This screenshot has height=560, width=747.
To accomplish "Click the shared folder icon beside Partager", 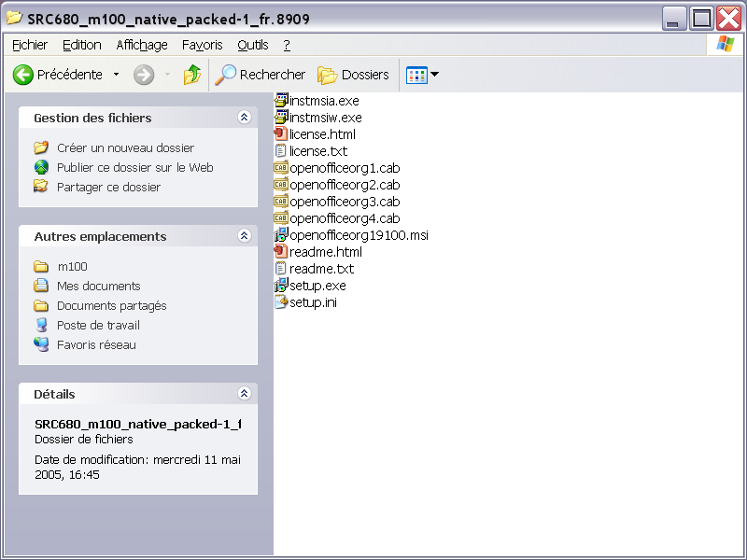I will click(41, 186).
